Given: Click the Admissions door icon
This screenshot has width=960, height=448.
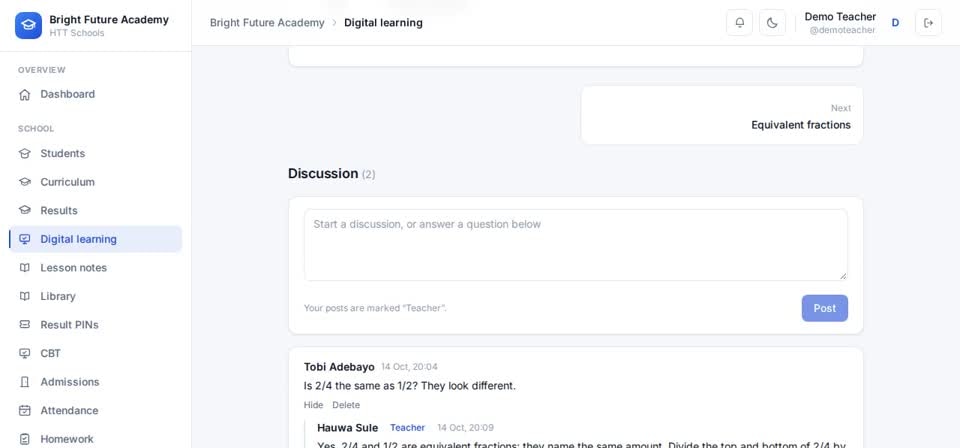Looking at the screenshot, I should tap(24, 382).
